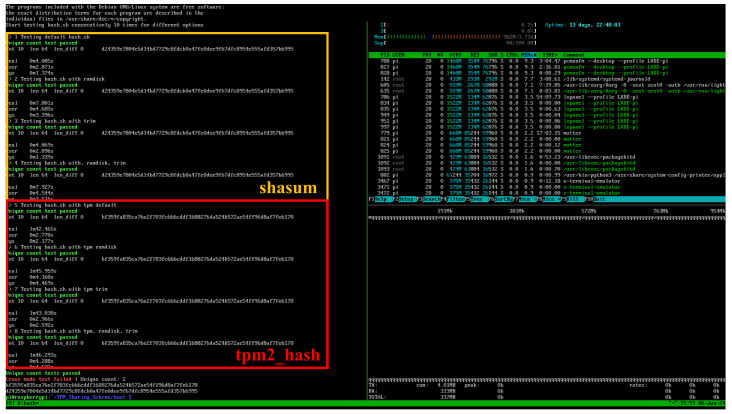The image size is (732, 414).
Task: Sort by the PID column header
Action: [385, 55]
